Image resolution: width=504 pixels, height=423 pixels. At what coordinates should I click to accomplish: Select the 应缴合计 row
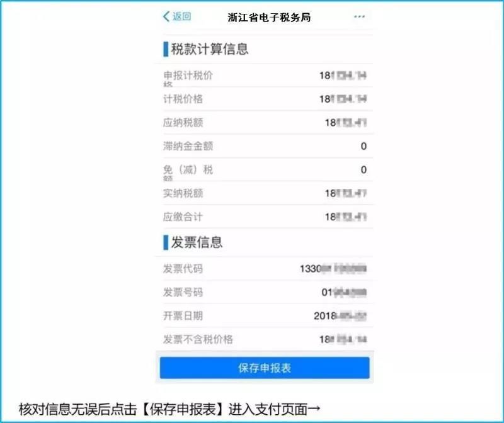click(265, 217)
